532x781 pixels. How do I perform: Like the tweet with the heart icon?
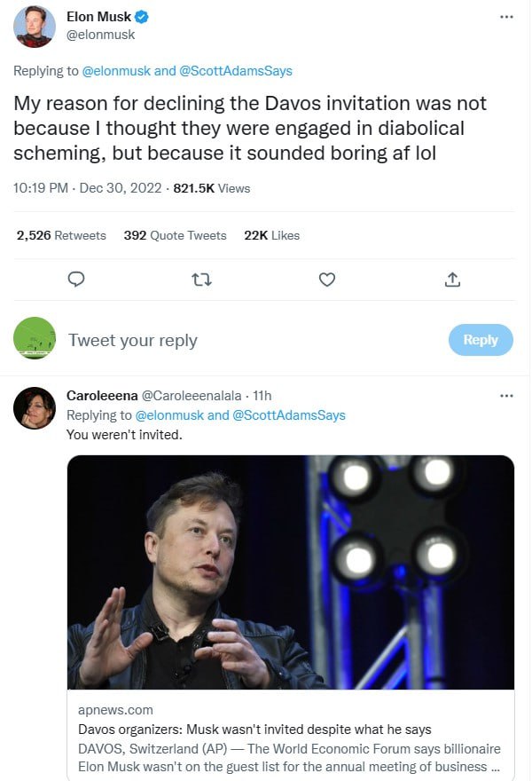point(327,280)
